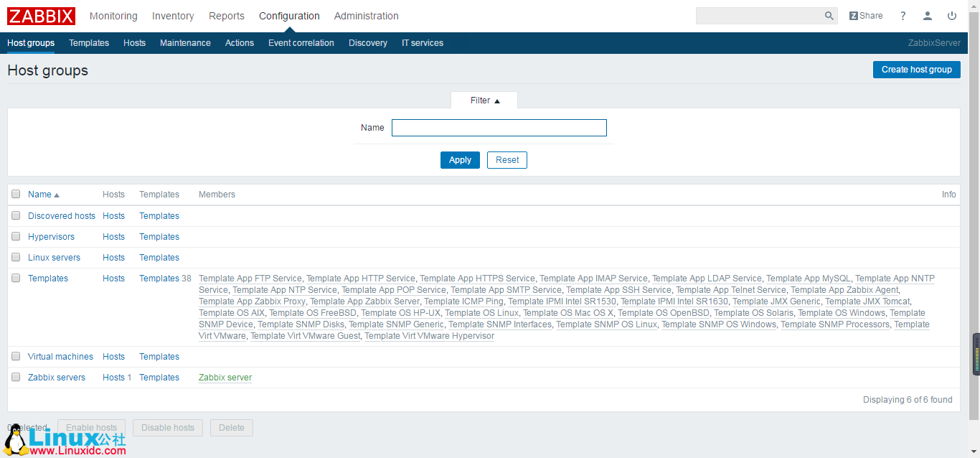The height and width of the screenshot is (458, 980).
Task: Click inside the Name filter field
Action: (x=498, y=127)
